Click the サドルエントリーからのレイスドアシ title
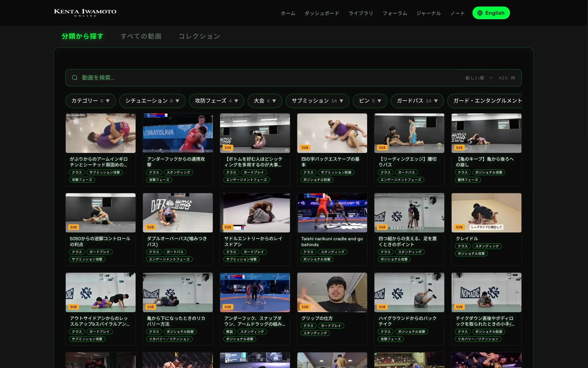The height and width of the screenshot is (368, 588). (253, 241)
